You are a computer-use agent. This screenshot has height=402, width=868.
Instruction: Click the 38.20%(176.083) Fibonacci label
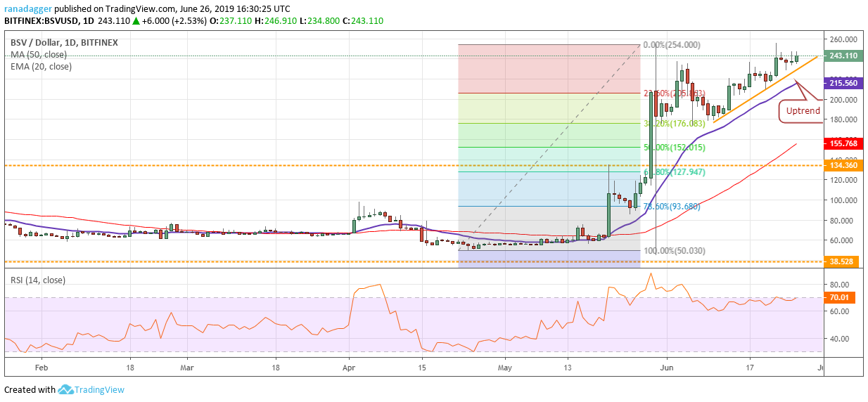click(x=674, y=124)
